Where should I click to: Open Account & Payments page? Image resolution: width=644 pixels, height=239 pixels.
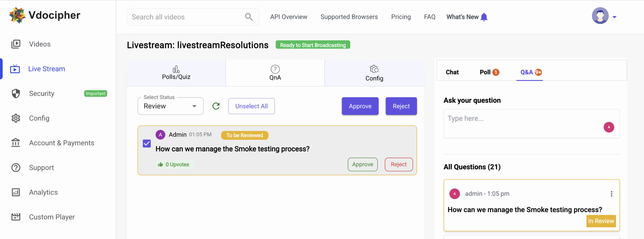(61, 143)
